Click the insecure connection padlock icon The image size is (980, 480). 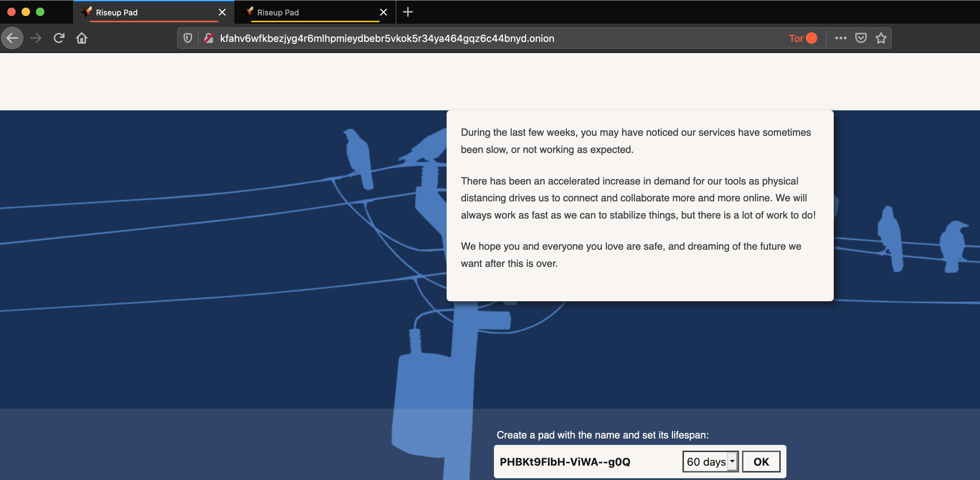(209, 38)
